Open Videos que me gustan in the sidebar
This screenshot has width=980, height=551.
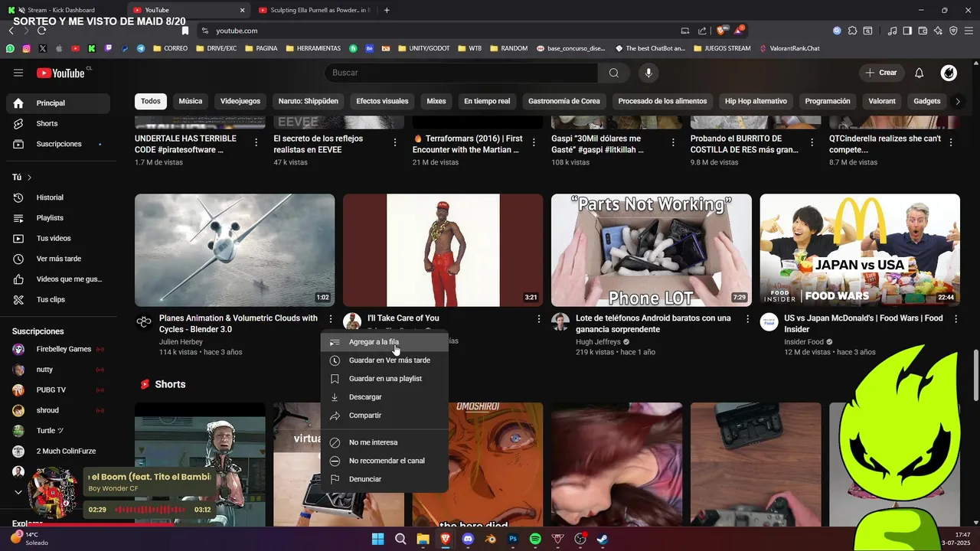click(58, 279)
